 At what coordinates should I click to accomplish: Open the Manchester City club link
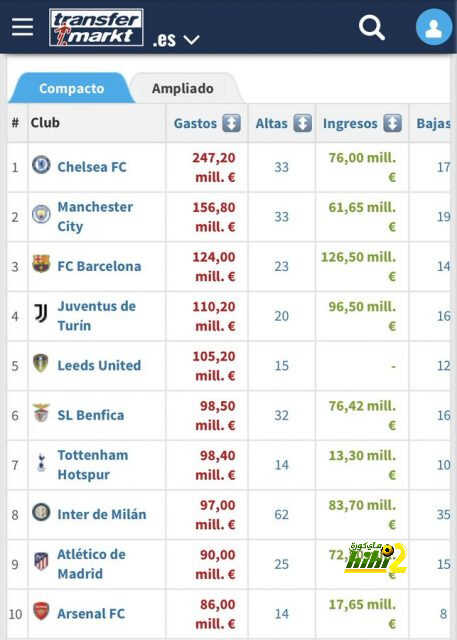pyautogui.click(x=95, y=217)
